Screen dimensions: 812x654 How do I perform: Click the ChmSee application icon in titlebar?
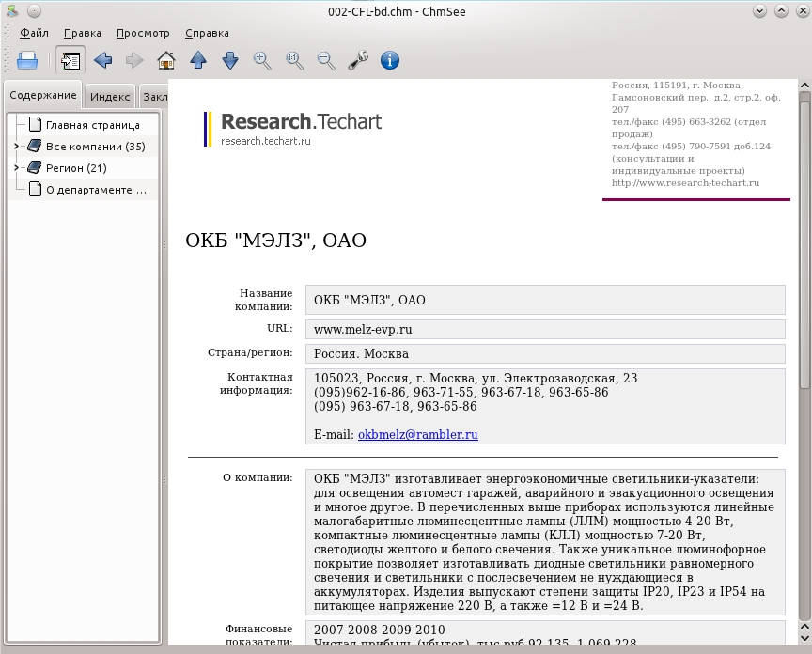coord(12,11)
